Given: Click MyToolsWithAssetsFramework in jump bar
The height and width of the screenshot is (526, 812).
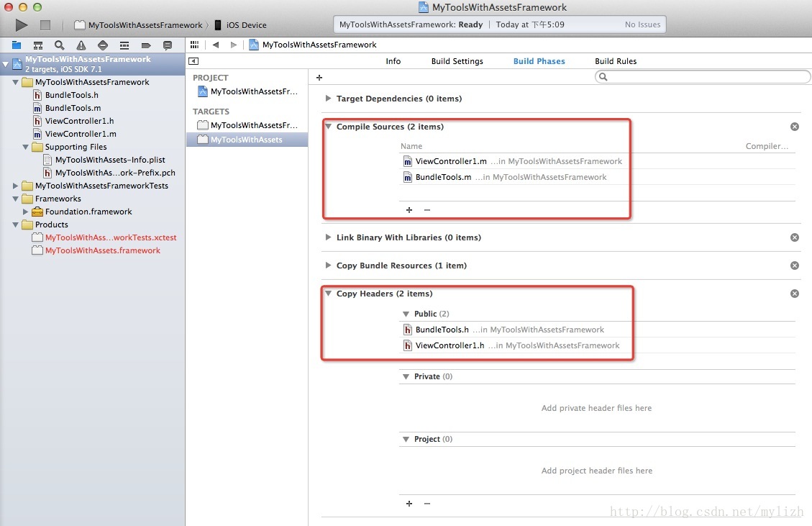Looking at the screenshot, I should (319, 45).
